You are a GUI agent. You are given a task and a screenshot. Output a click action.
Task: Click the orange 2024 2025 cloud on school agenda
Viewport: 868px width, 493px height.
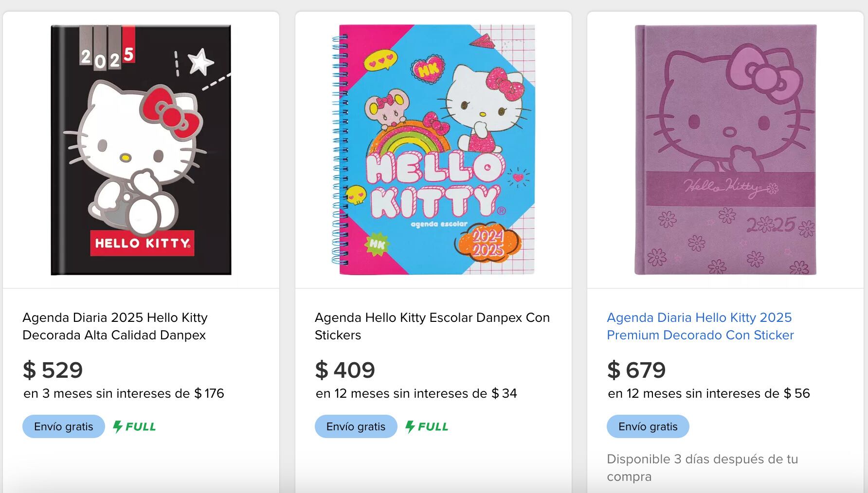click(x=488, y=244)
